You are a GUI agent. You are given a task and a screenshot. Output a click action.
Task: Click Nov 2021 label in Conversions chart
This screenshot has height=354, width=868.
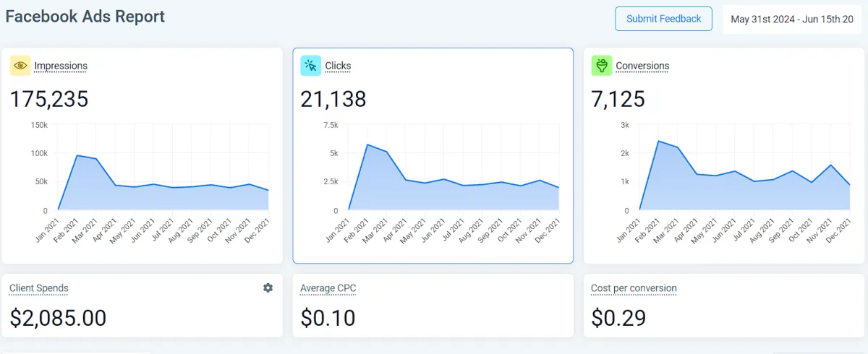(820, 229)
